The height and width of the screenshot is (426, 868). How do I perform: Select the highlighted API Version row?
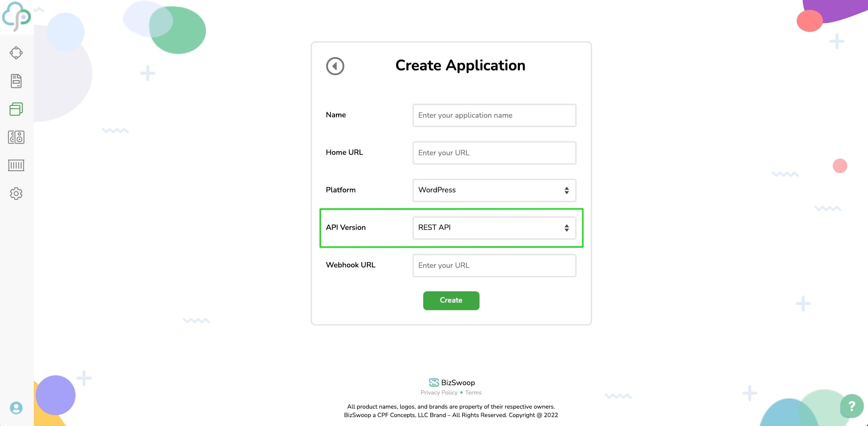451,228
